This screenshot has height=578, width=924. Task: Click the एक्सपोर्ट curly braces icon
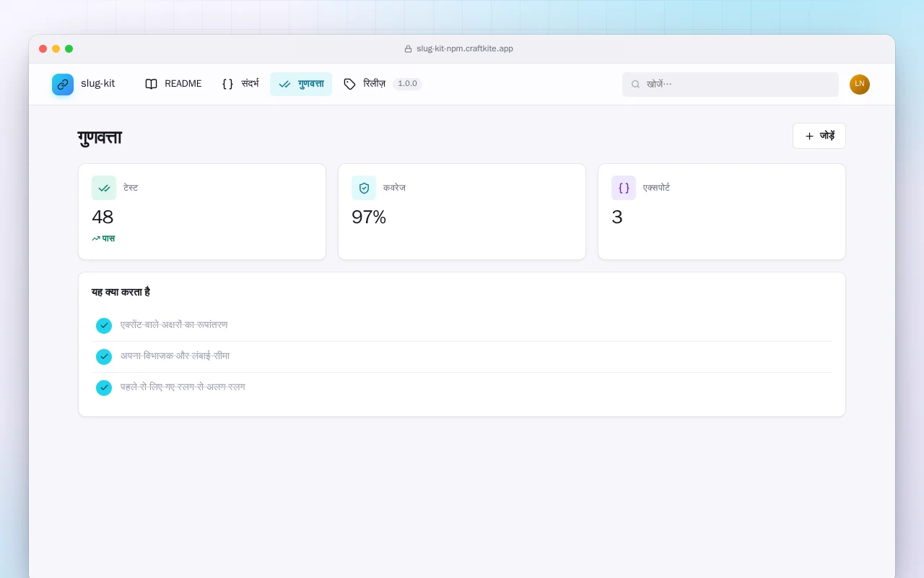pyautogui.click(x=624, y=188)
